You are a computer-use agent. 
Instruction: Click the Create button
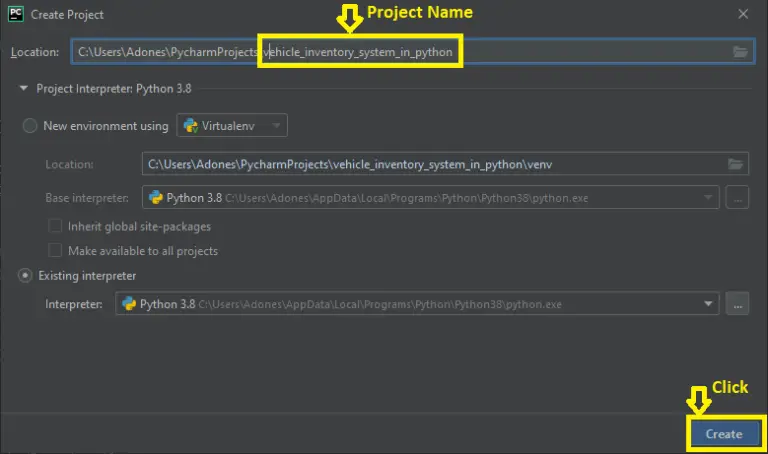click(x=724, y=433)
